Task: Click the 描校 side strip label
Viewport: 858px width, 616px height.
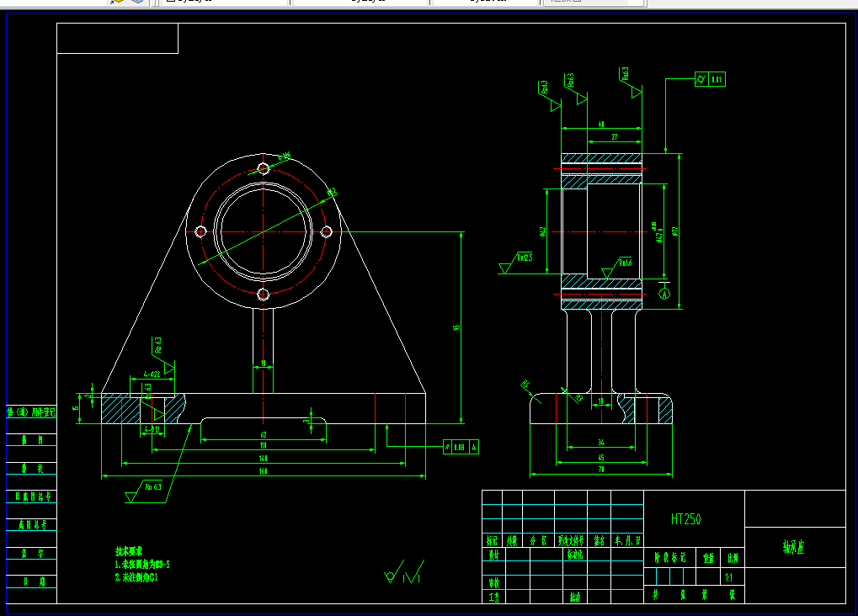Action: (x=32, y=468)
